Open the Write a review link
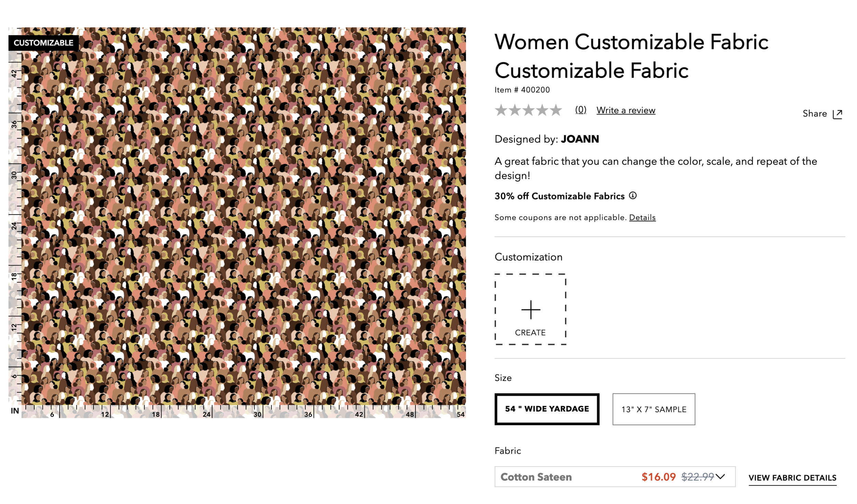 [x=626, y=110]
